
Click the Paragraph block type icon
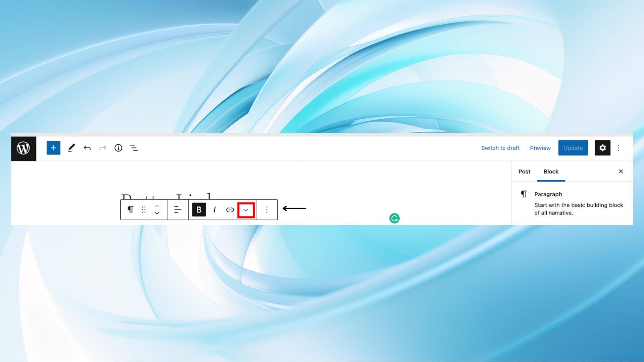tap(130, 210)
